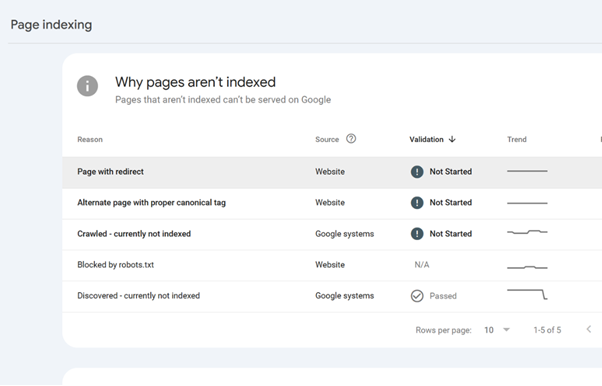Open the Blocked by robots.txt row

[x=332, y=265]
